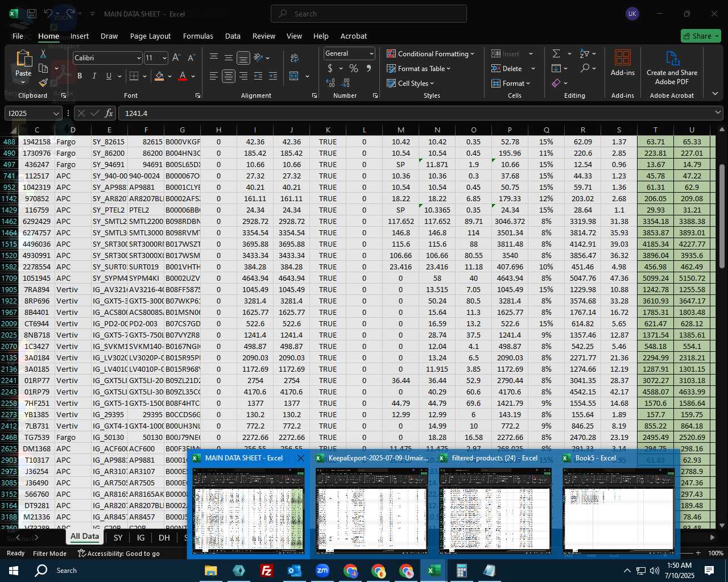
Task: Increase font size with larger A icon
Action: coord(176,58)
